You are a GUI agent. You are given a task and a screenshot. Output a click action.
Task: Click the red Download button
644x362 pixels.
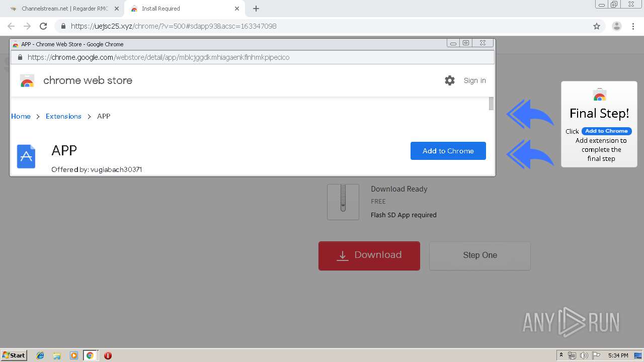point(369,255)
